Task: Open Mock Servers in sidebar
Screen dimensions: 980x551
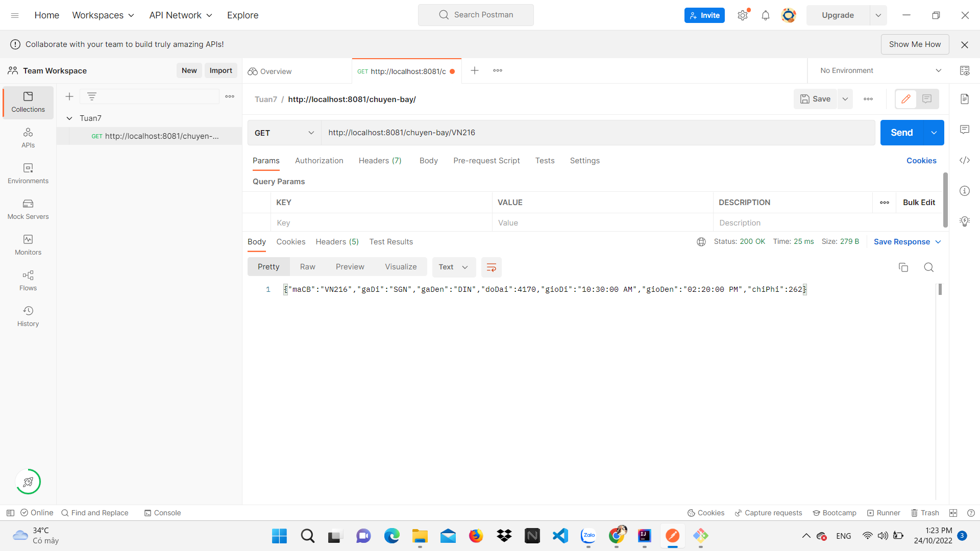Action: click(x=28, y=209)
